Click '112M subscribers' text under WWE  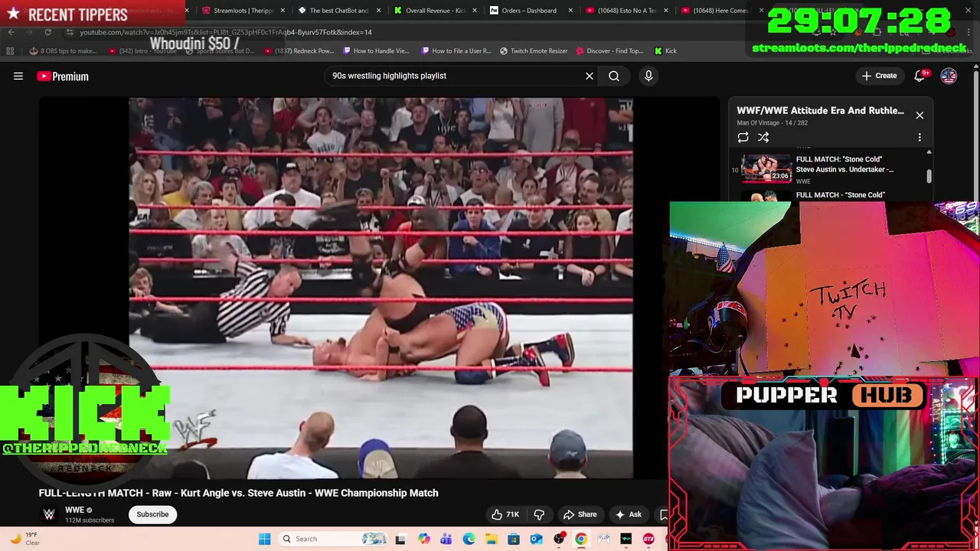pos(90,520)
